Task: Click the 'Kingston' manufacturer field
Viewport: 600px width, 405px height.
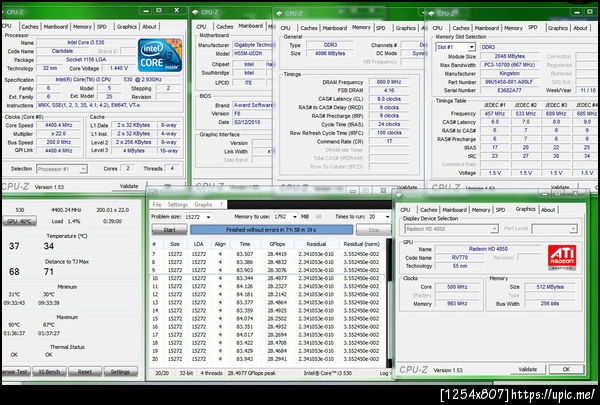Action: pyautogui.click(x=509, y=73)
